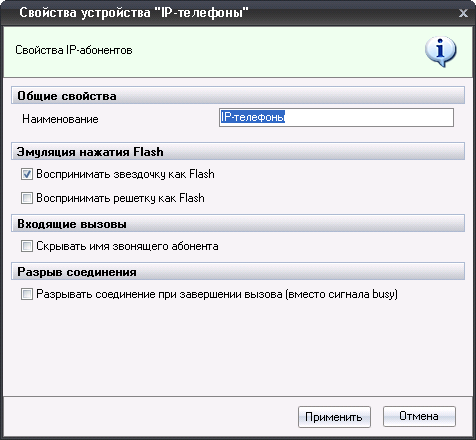
Task: Click the Разрыв соединения section header
Action: 238,272
